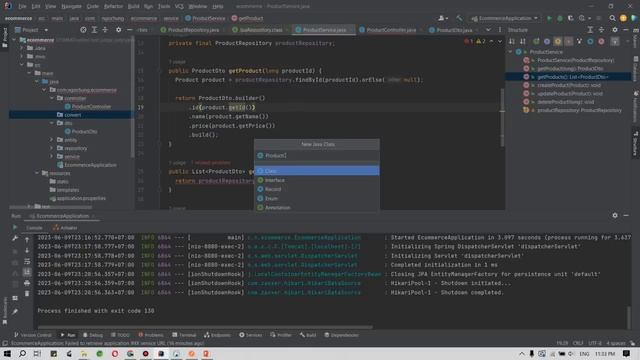Expand the entity package arrow
Screen dimensions: 640x360
tap(52, 140)
